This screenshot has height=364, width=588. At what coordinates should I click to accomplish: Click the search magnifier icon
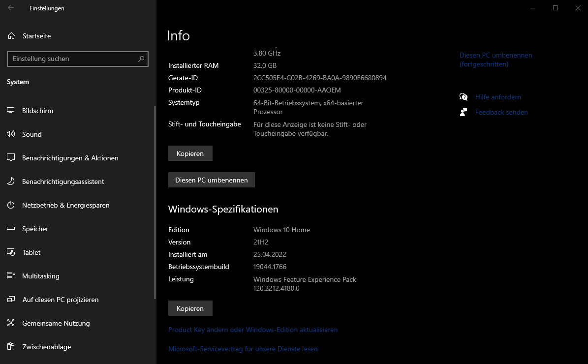[141, 59]
